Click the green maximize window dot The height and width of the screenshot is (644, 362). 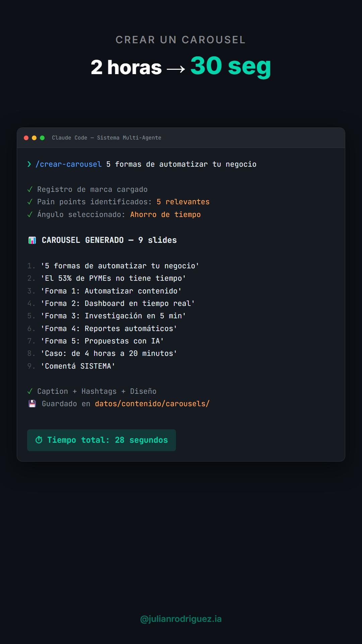pyautogui.click(x=42, y=138)
